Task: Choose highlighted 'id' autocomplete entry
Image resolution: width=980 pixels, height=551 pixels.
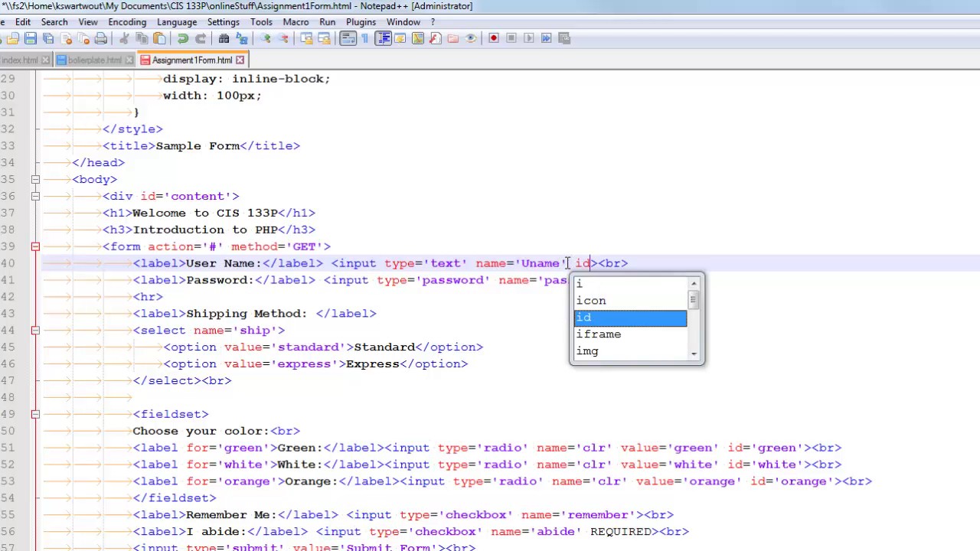Action: coord(630,318)
